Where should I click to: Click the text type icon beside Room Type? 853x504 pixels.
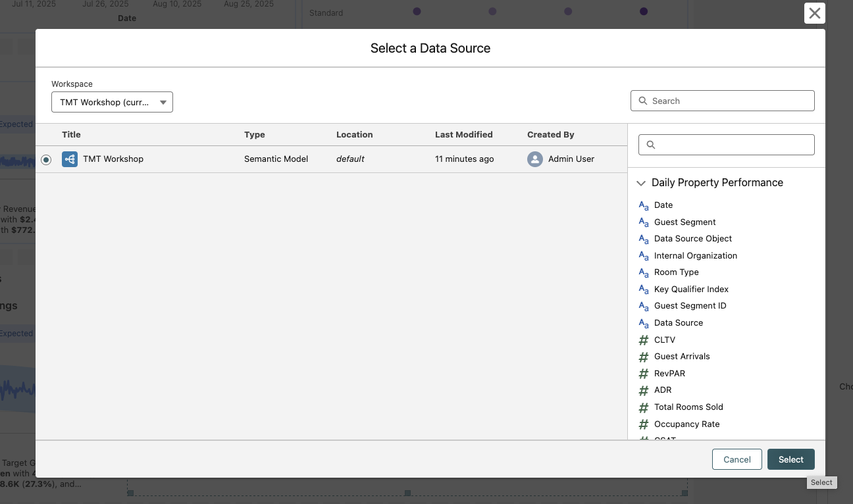pos(644,272)
